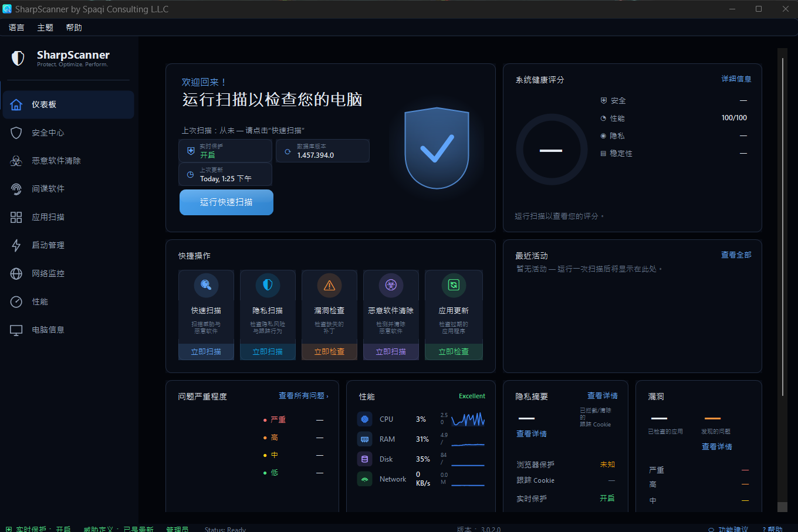Click the refresh icon beside 数据库版本
The width and height of the screenshot is (798, 532).
288,151
